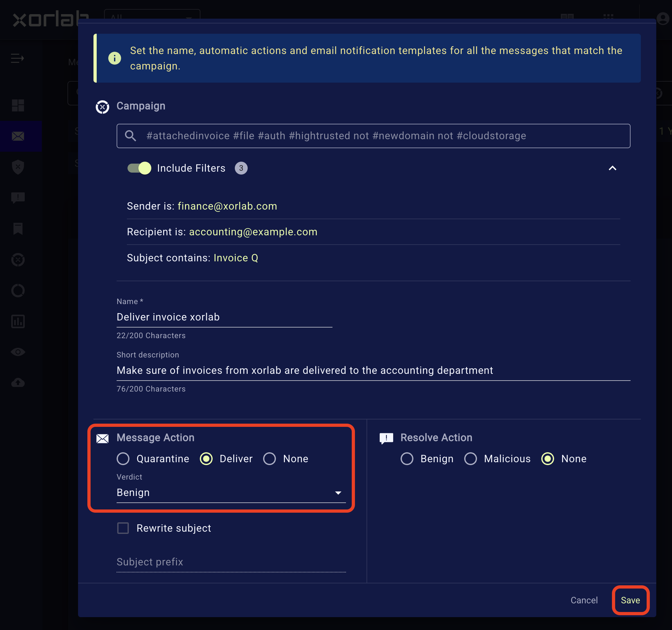Image resolution: width=672 pixels, height=630 pixels.
Task: Toggle the Include Filters switch
Action: [139, 168]
